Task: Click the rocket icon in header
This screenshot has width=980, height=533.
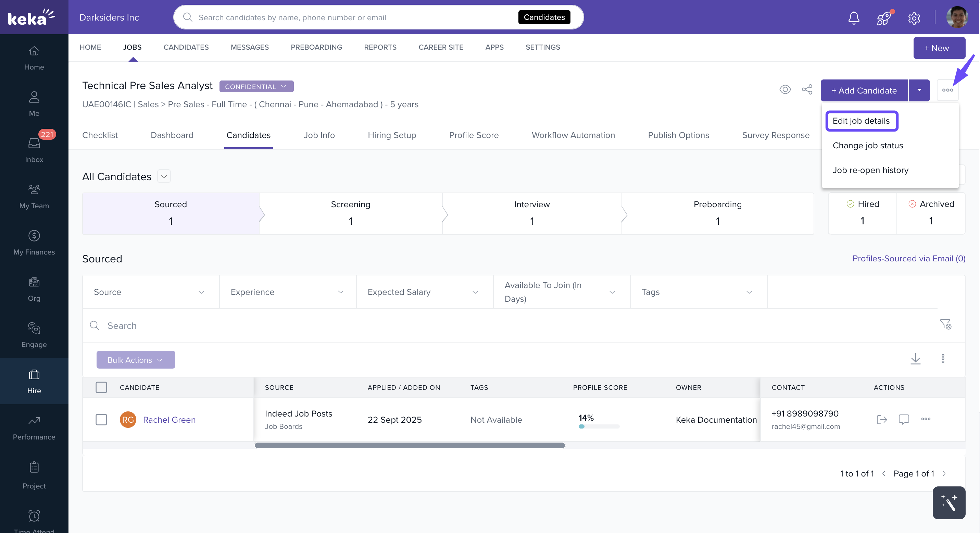Action: 884,18
